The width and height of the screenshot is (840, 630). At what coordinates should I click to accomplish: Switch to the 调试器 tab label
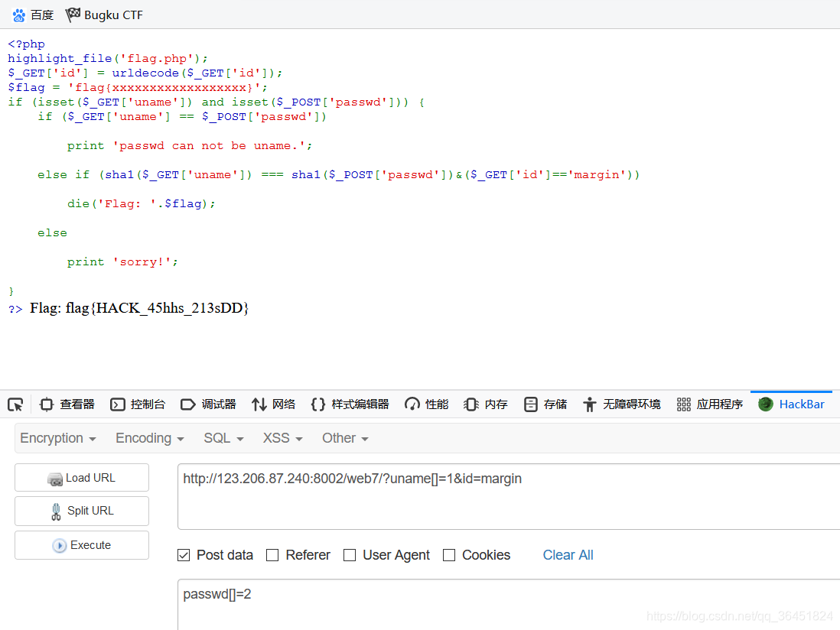[219, 404]
